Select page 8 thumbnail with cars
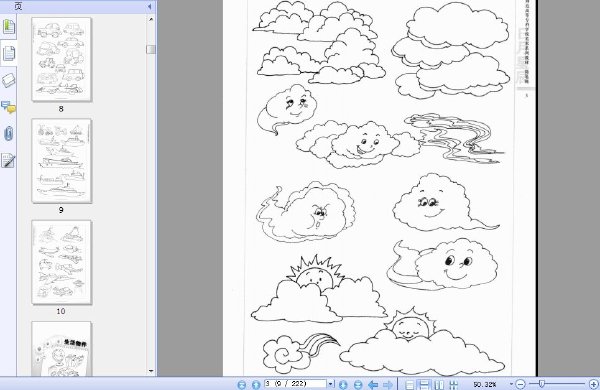This screenshot has width=600, height=390. coord(61,59)
